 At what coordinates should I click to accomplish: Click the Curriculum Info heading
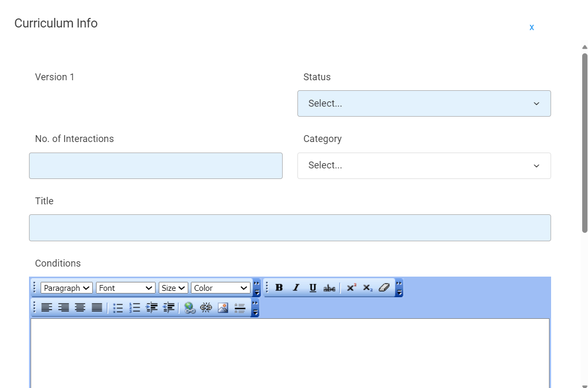tap(56, 23)
